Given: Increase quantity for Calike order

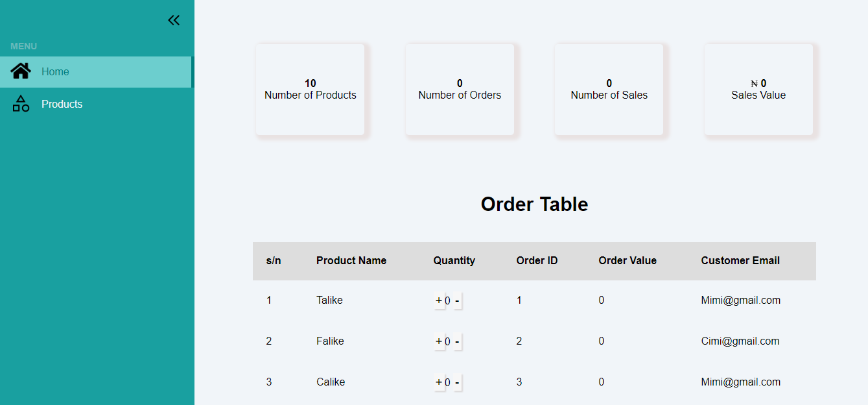Looking at the screenshot, I should pos(439,382).
